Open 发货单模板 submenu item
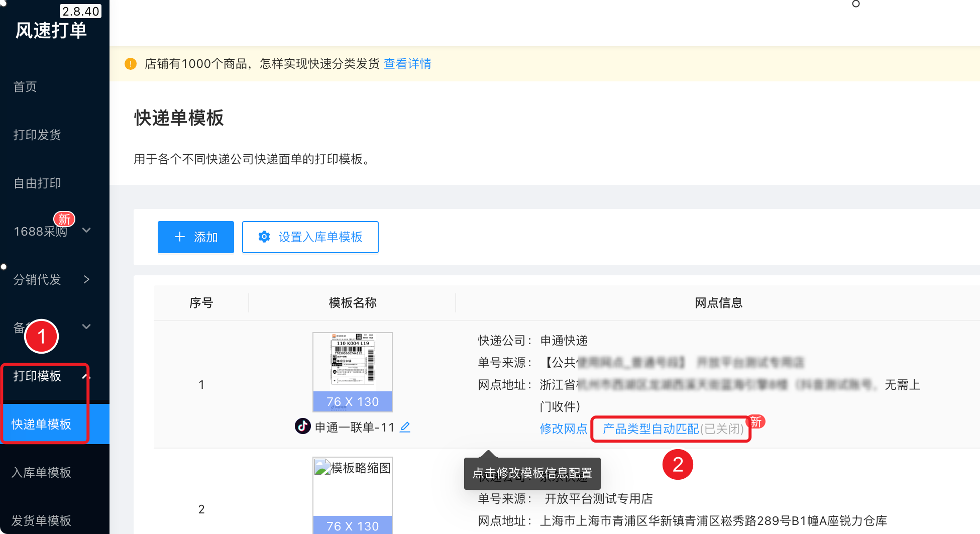The width and height of the screenshot is (980, 534). click(41, 520)
